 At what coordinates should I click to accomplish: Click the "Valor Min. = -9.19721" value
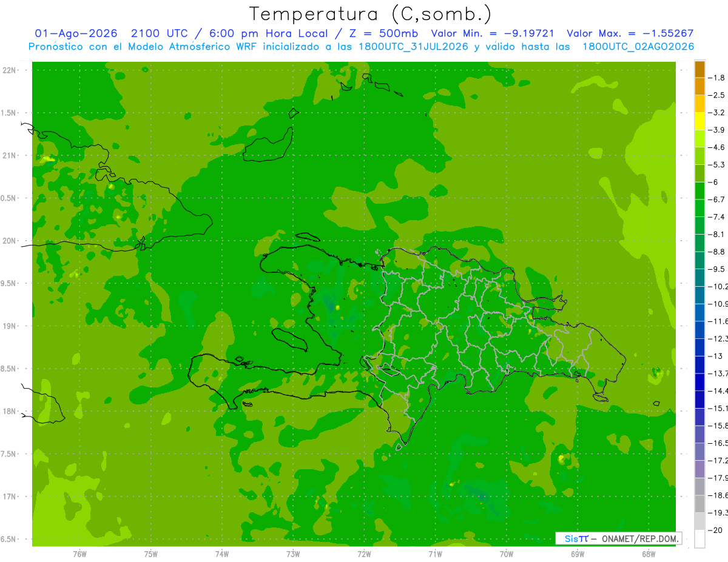(492, 33)
